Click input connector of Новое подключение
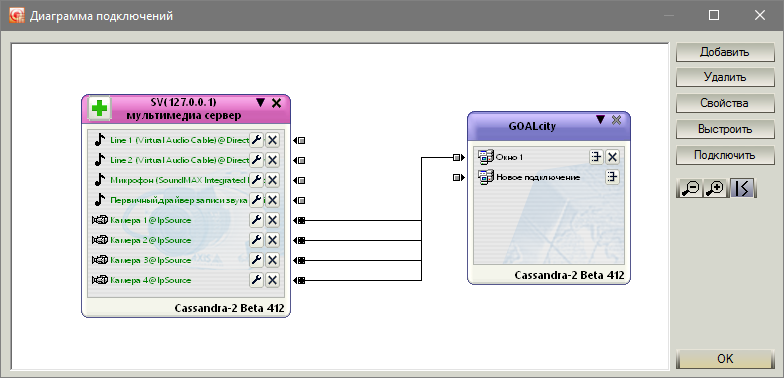This screenshot has width=784, height=378. click(459, 178)
